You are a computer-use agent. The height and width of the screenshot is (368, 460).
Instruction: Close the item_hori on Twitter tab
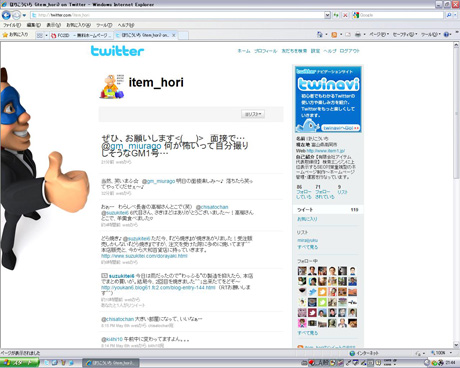[174, 35]
